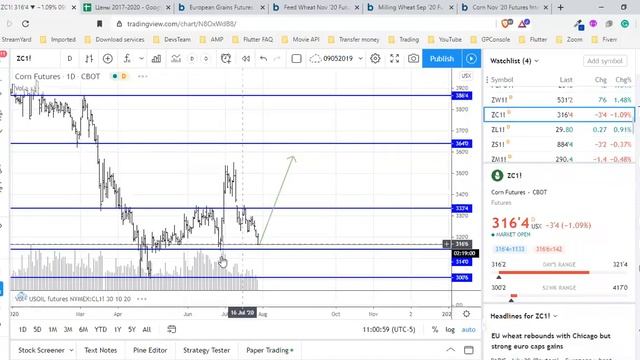Collapse the bottom panel with the chevron
The image size is (640, 360).
[x=451, y=350]
